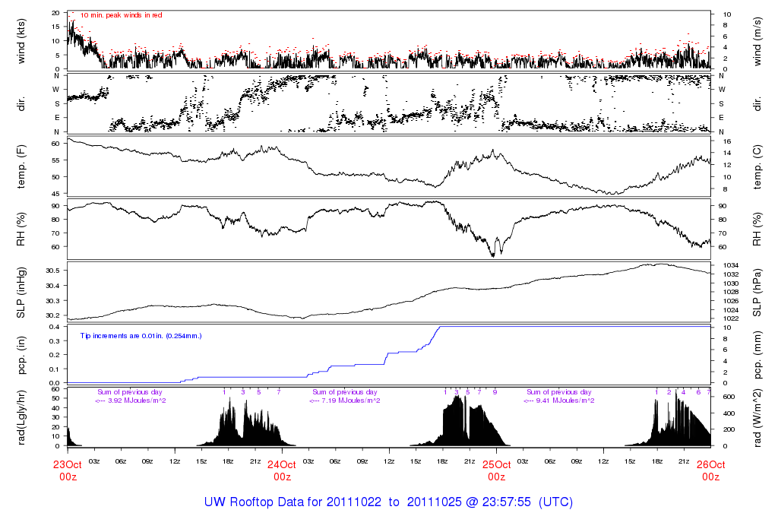Click the '45' temperature tick in Fahrenheit
The image size is (778, 532).
coord(55,194)
